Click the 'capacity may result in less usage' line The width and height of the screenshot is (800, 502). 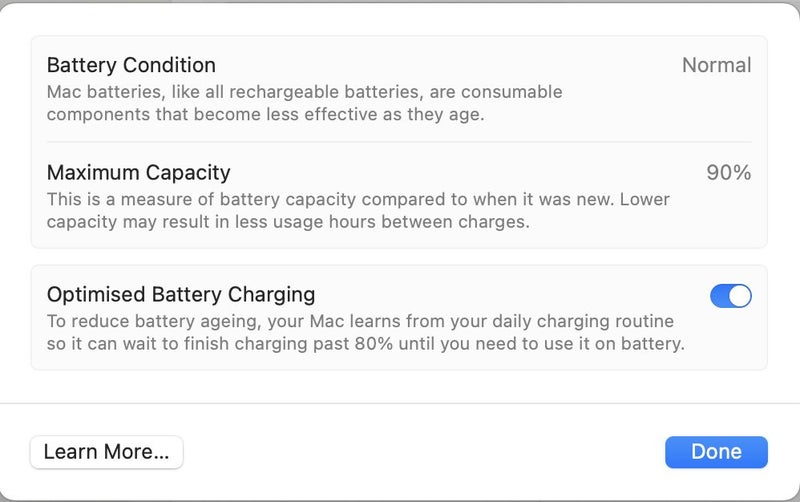pos(288,222)
